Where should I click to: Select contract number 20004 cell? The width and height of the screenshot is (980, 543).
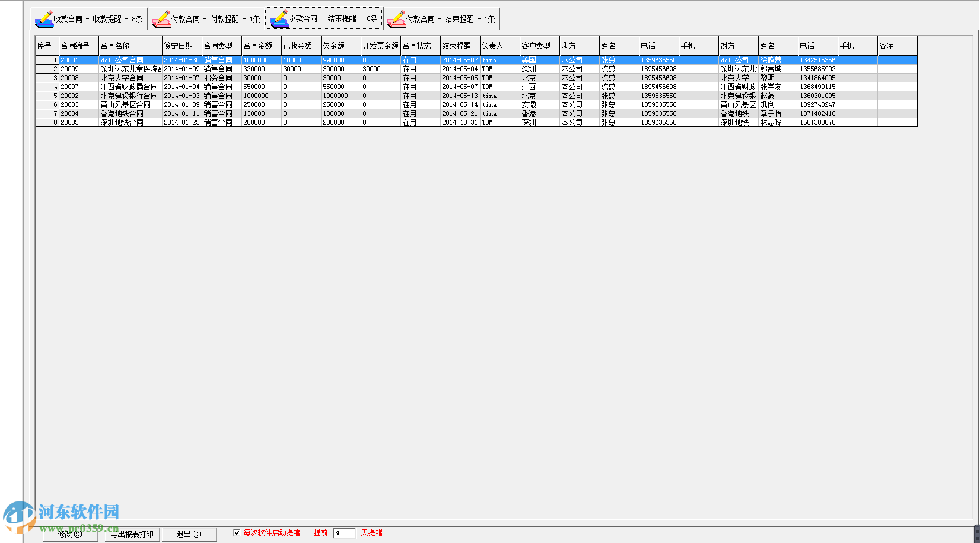(x=79, y=113)
